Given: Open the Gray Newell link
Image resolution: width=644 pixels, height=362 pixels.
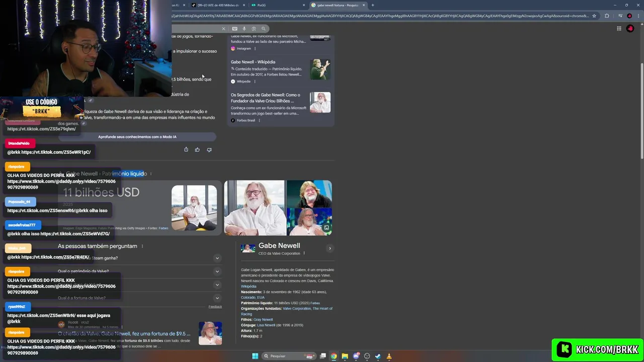Looking at the screenshot, I should click(x=263, y=320).
